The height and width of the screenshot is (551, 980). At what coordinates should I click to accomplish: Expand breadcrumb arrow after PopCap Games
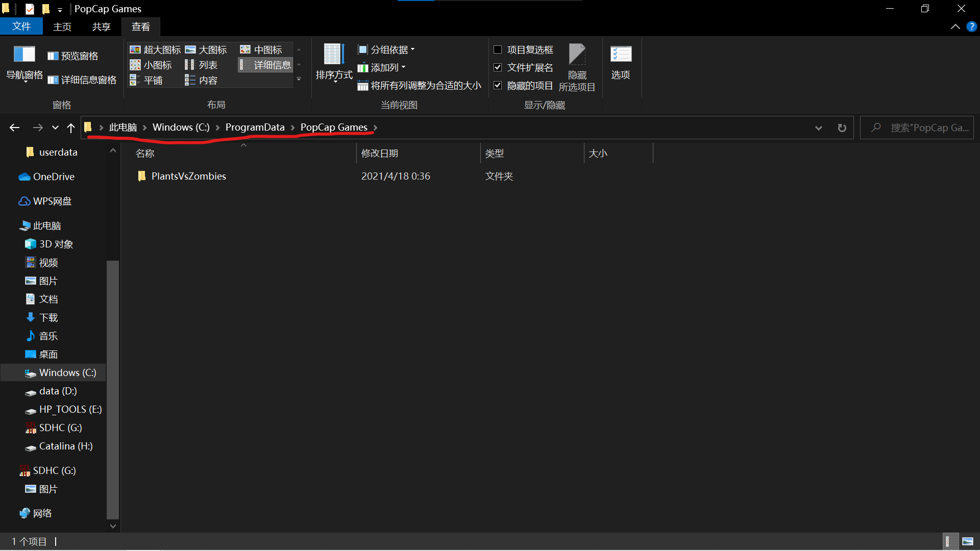(376, 128)
